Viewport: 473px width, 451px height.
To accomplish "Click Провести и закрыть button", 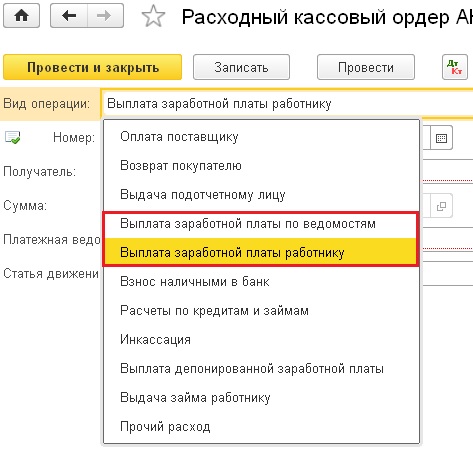I will tap(92, 67).
